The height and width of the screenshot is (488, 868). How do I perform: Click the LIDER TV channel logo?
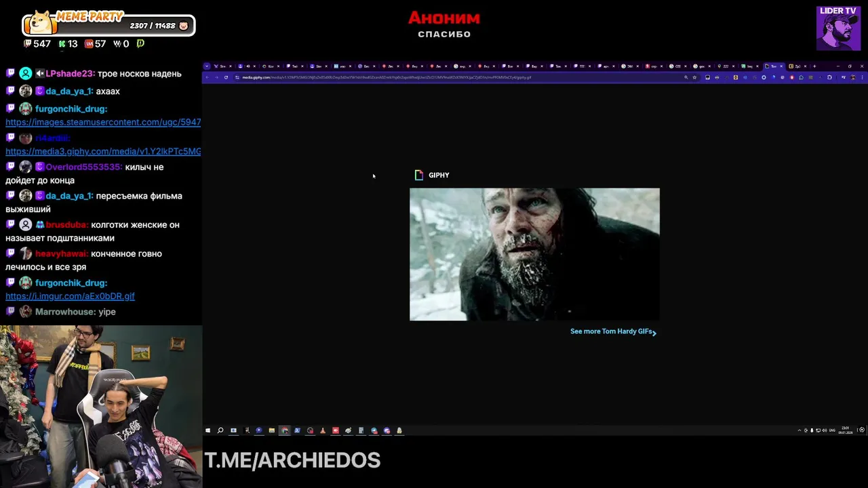tap(838, 28)
